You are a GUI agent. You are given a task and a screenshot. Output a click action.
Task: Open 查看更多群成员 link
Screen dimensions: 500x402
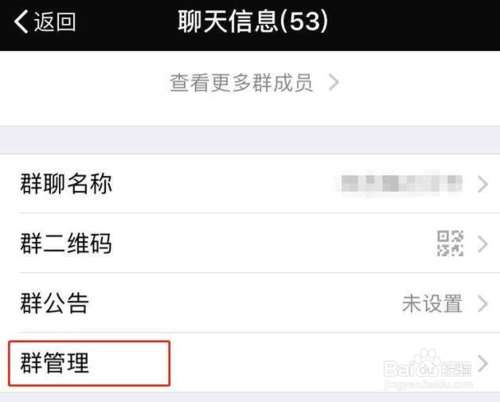(x=241, y=83)
